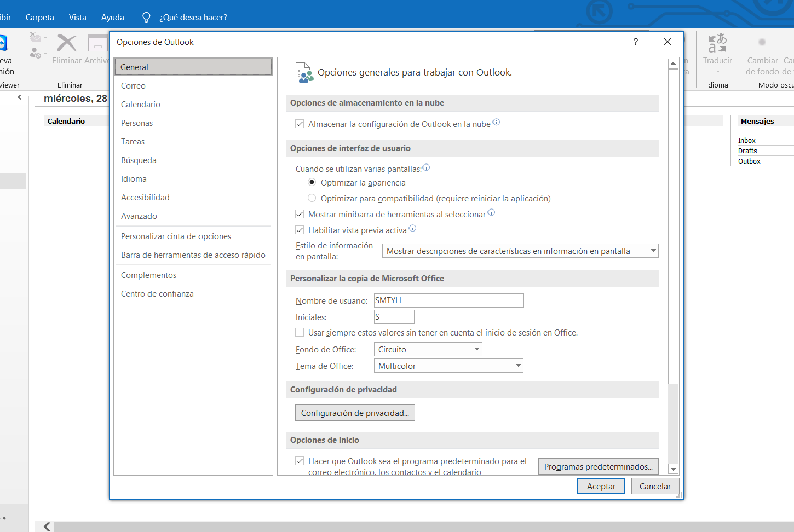
Task: Select 'Optimizar para compatibilidad' radio button
Action: [x=312, y=198]
